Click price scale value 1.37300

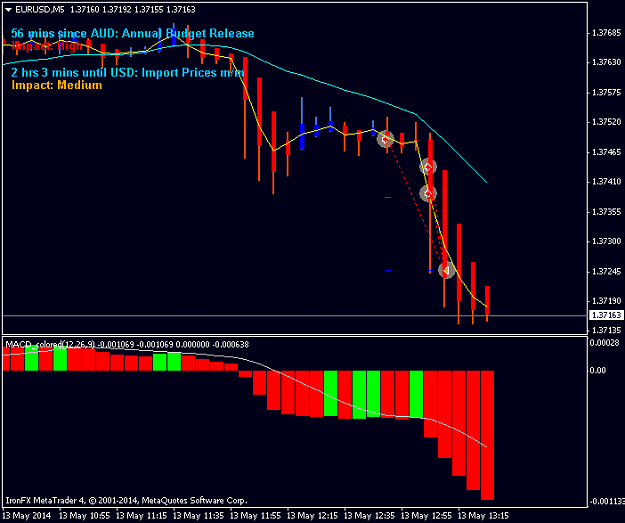607,241
